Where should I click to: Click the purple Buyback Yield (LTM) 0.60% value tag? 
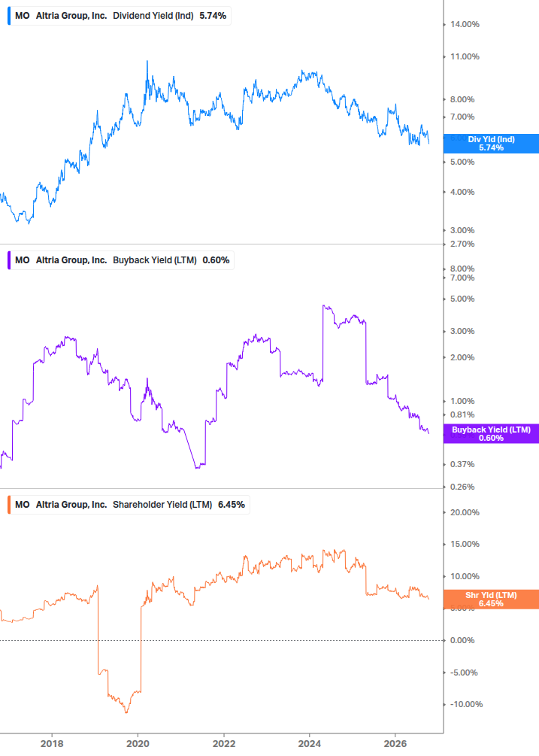pyautogui.click(x=491, y=434)
